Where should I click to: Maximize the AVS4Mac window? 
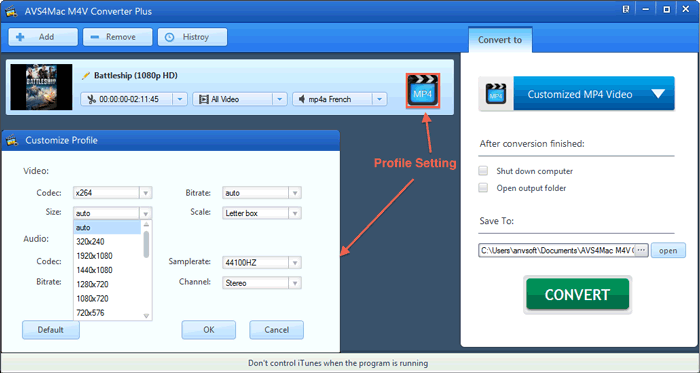666,9
